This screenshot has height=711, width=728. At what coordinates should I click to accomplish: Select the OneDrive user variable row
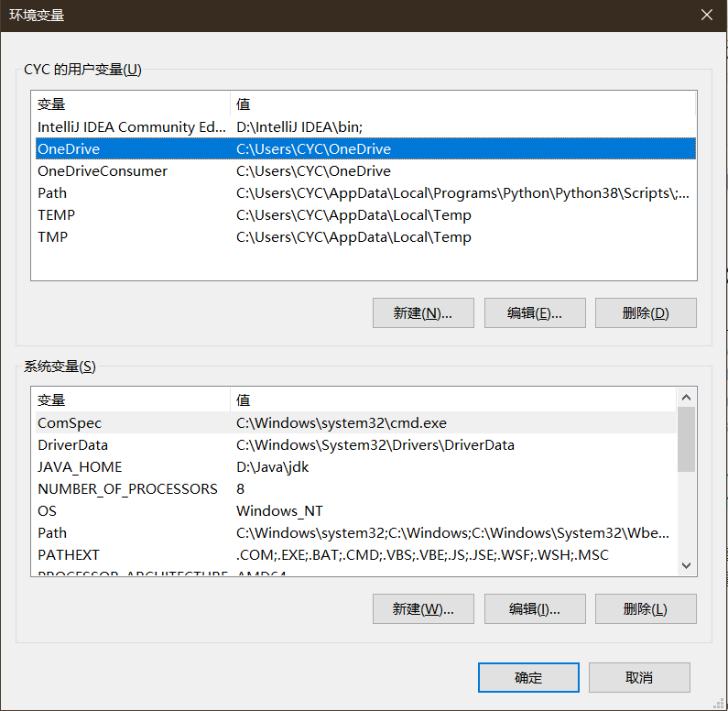(365, 149)
